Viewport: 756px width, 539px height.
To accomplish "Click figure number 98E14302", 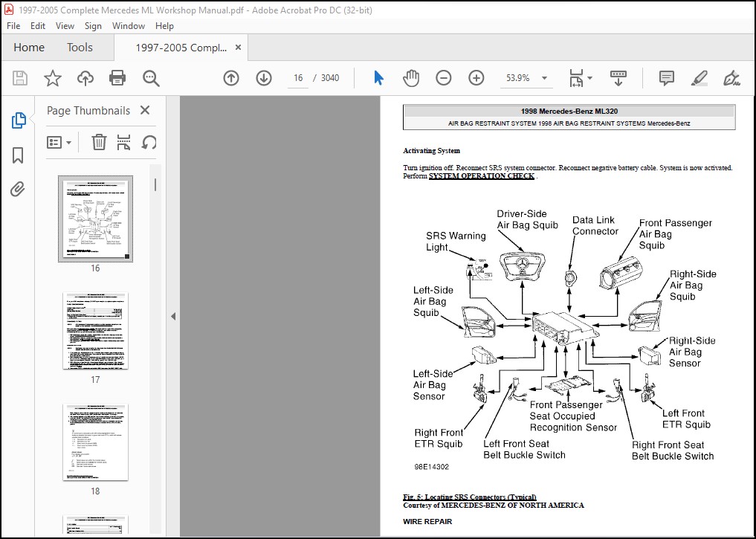I will pos(431,467).
